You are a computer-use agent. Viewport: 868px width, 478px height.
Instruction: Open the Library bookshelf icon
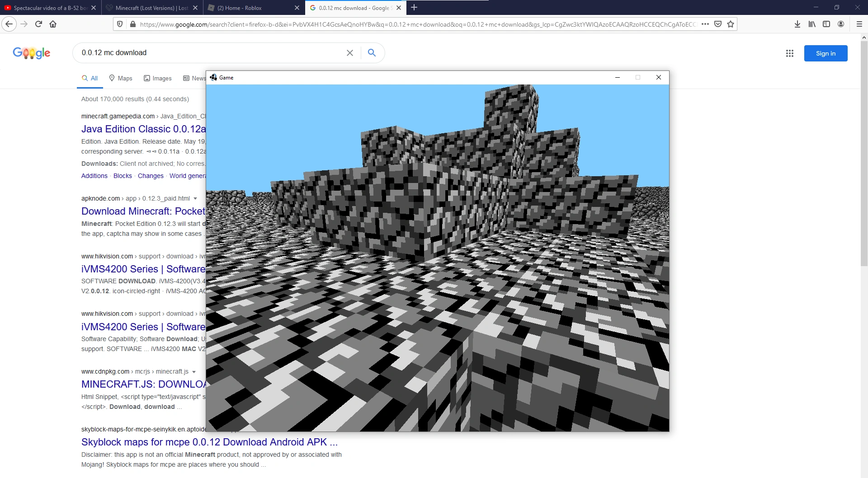click(x=812, y=24)
